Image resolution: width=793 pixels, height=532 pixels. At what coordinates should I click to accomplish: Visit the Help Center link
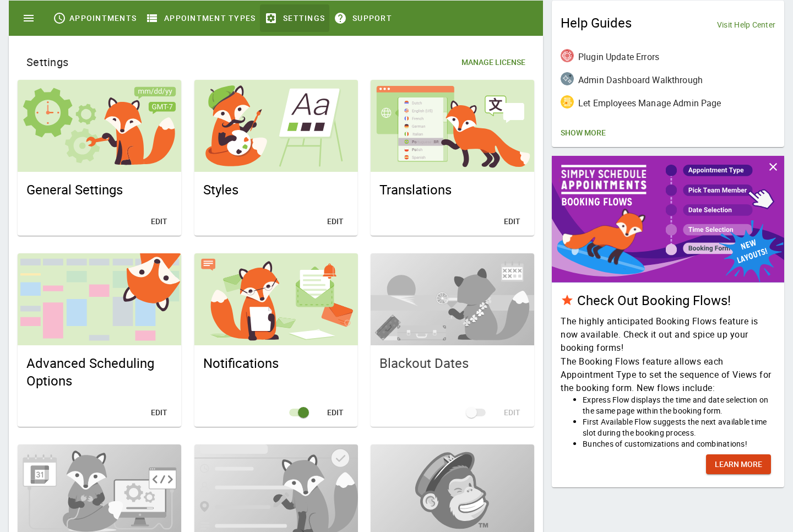[x=746, y=25]
